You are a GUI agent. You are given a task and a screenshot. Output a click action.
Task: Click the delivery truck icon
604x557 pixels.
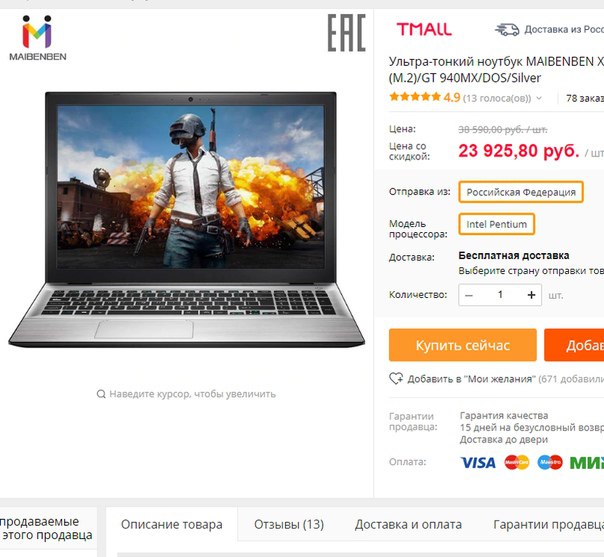(x=507, y=30)
